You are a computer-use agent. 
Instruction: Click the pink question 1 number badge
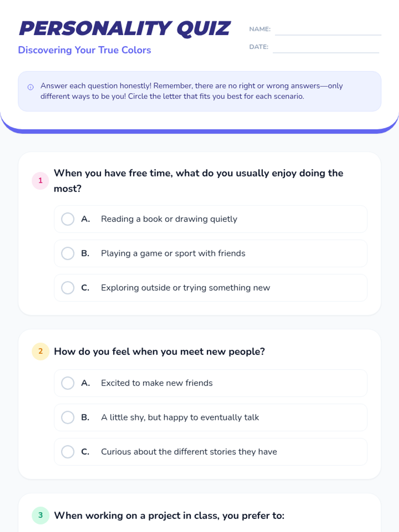point(41,181)
